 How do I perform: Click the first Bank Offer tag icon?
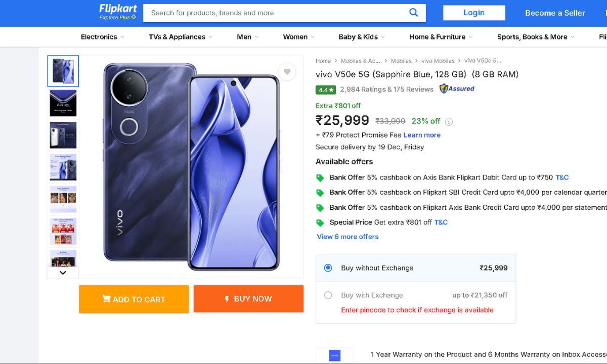pyautogui.click(x=320, y=178)
